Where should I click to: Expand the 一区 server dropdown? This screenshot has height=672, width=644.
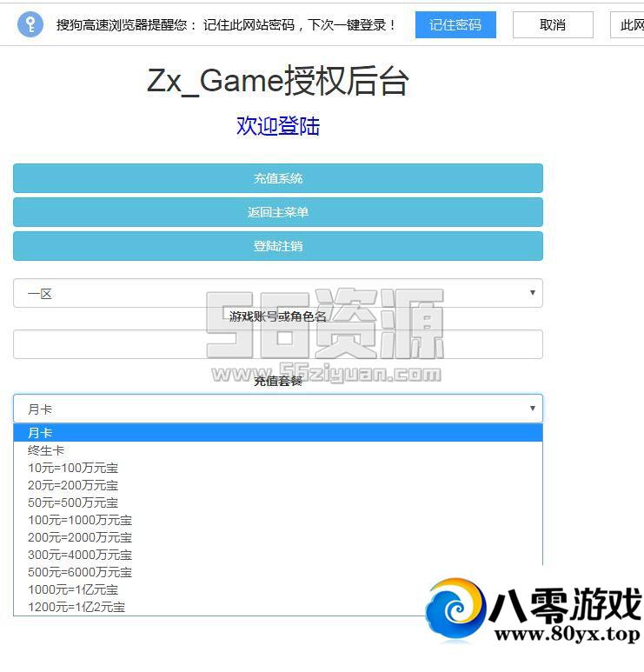click(x=278, y=293)
